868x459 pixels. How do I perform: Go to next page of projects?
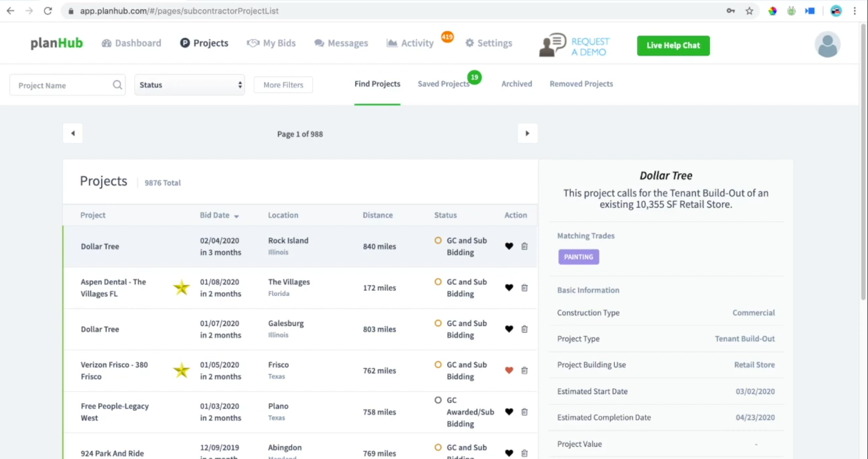(x=527, y=134)
